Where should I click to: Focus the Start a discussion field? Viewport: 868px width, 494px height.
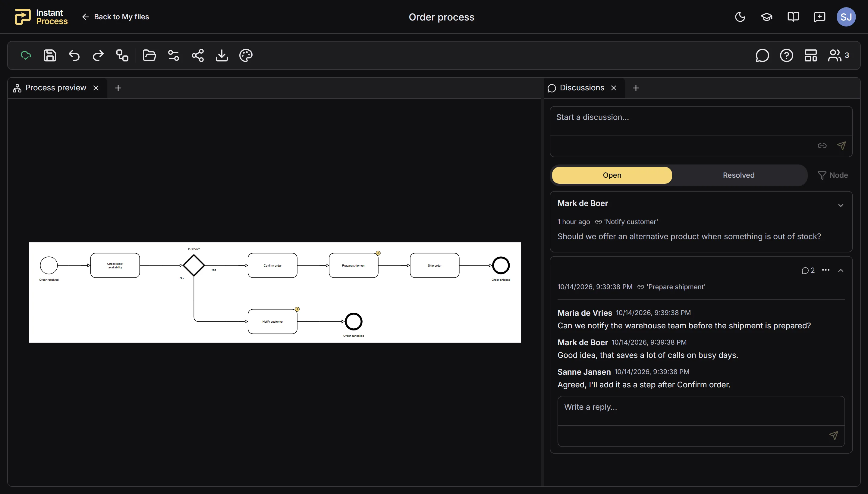tap(701, 121)
